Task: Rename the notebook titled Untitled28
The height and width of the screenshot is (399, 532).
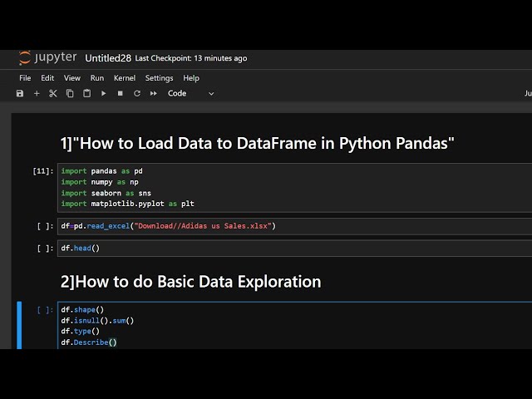Action: pos(108,58)
